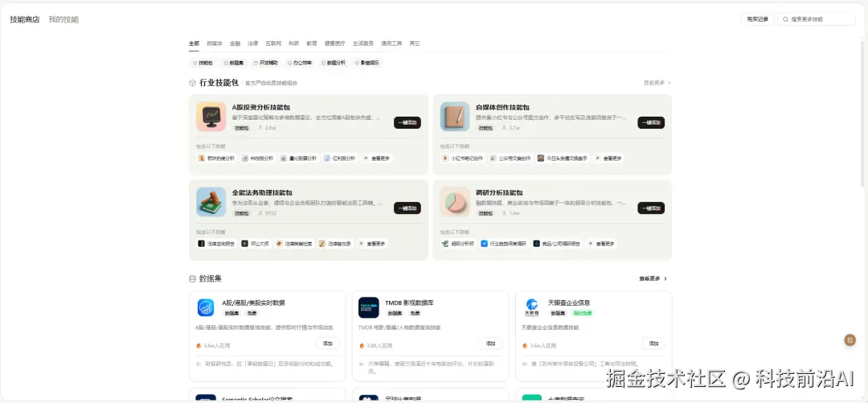
Task: Click the magnifier icon in search box
Action: (785, 19)
